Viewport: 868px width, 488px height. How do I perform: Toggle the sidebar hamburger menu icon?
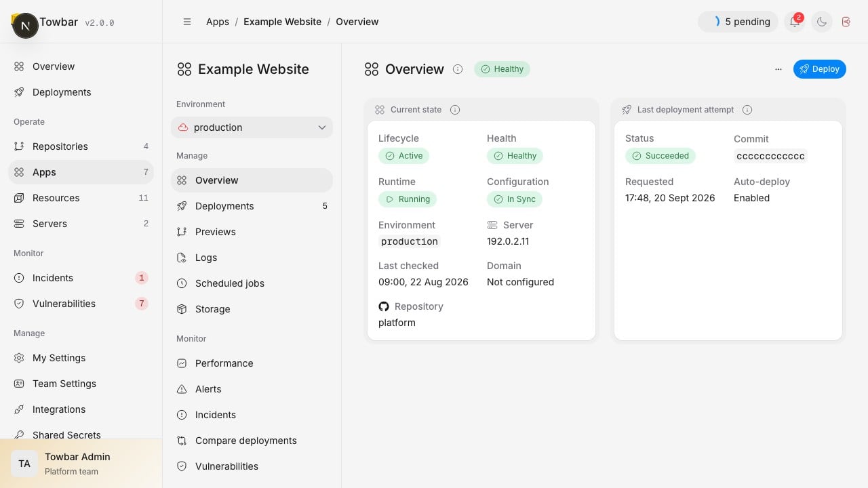tap(187, 22)
